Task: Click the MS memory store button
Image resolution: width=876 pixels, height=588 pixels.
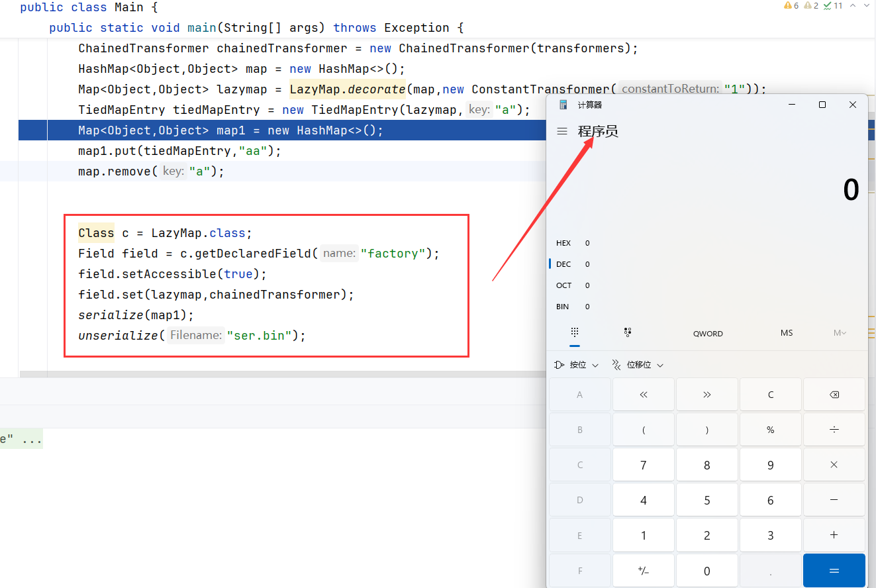Action: 787,333
